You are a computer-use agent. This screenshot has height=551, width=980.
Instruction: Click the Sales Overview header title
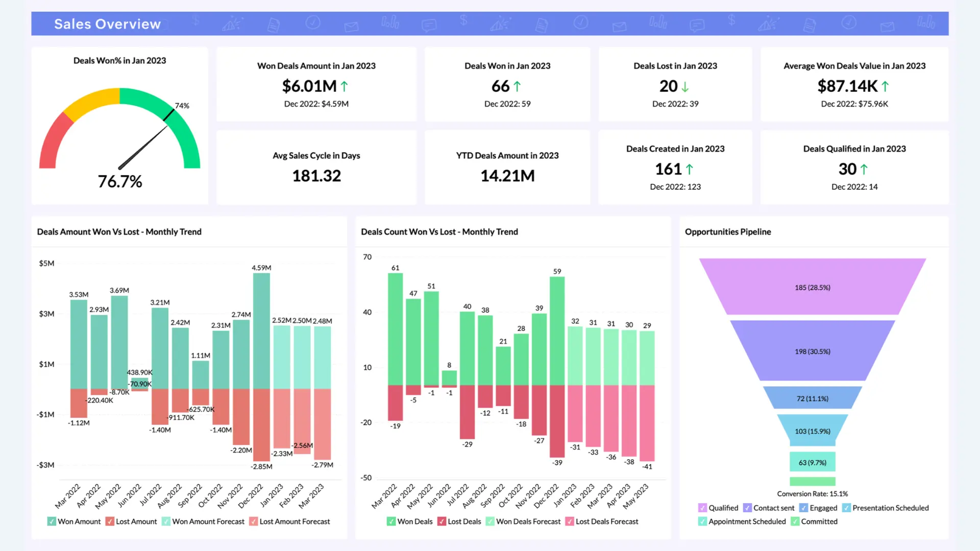point(107,24)
